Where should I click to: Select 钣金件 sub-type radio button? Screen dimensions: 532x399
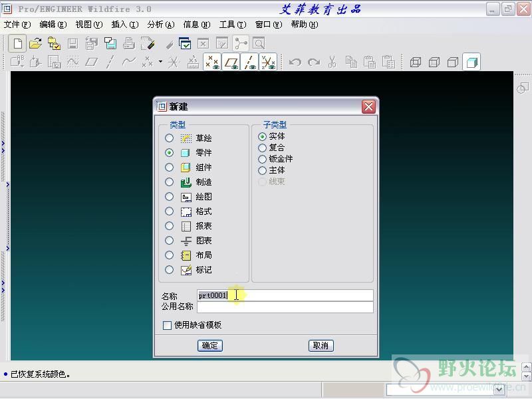(x=262, y=159)
